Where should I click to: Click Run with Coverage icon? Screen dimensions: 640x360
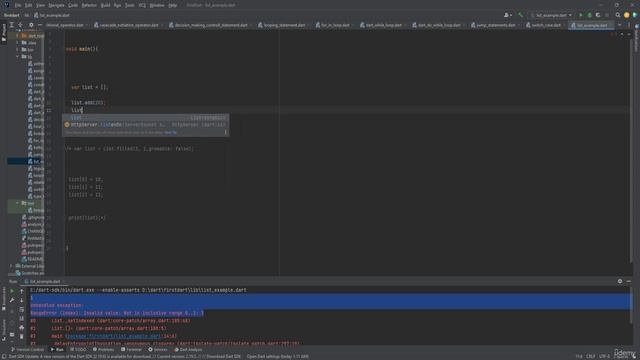(x=598, y=15)
